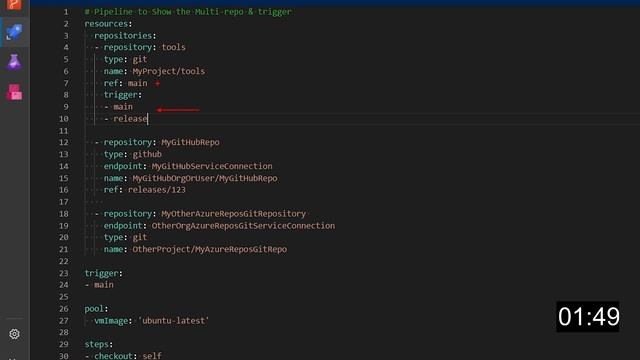Click the comment 'Pipeline to Show the Multi-repo & trigger'

click(x=188, y=12)
